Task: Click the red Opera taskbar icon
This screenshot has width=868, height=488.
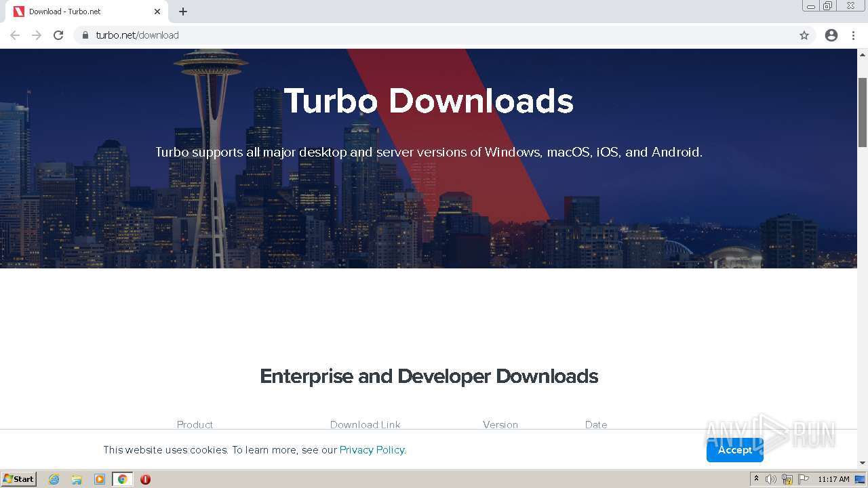Action: [x=145, y=479]
